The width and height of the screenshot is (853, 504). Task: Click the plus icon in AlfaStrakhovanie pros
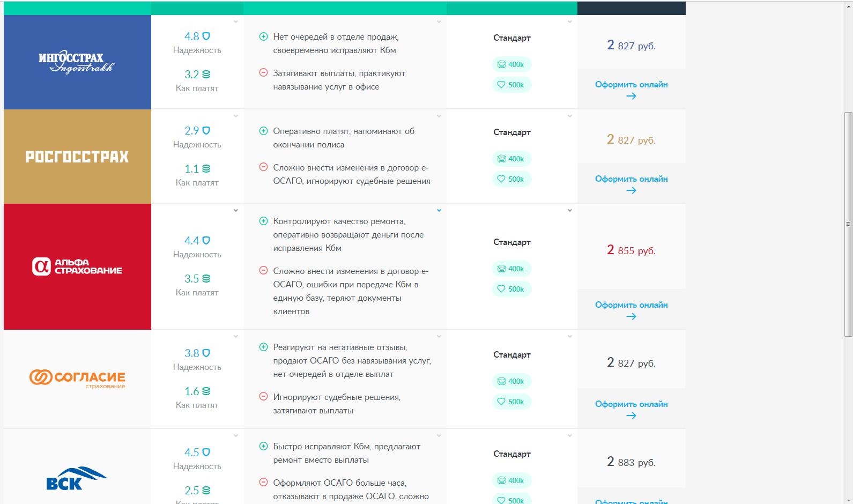coord(263,221)
